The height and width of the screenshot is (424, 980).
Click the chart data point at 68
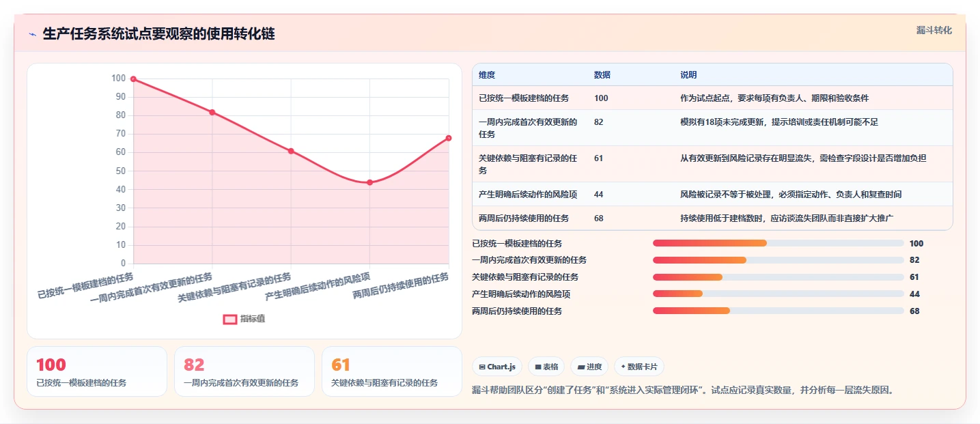click(x=449, y=138)
